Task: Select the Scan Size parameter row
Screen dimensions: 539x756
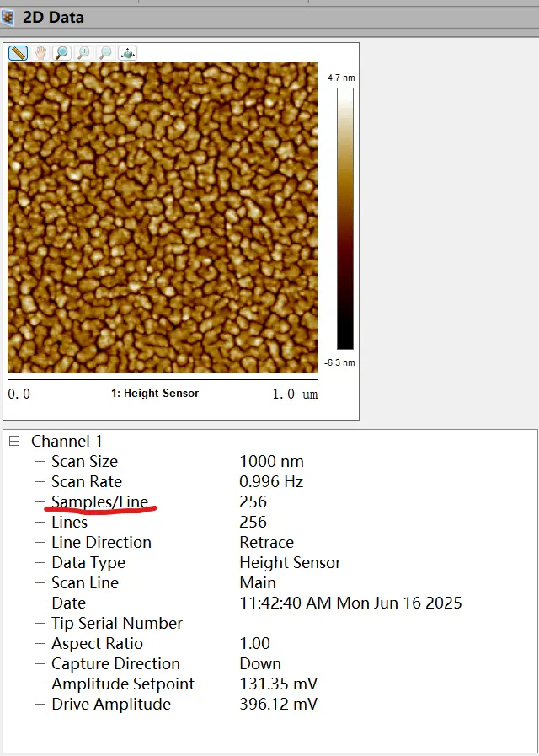Action: 84,461
